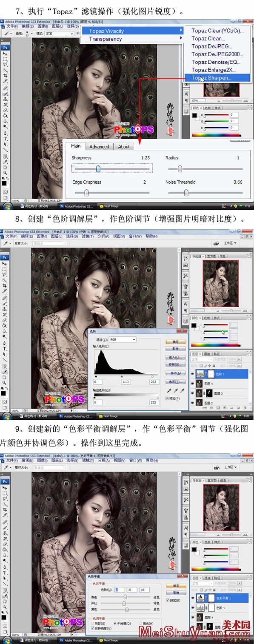The height and width of the screenshot is (644, 254).
Task: Click the Eyedropper tool icon in step 9 options bar
Action: pos(6,467)
